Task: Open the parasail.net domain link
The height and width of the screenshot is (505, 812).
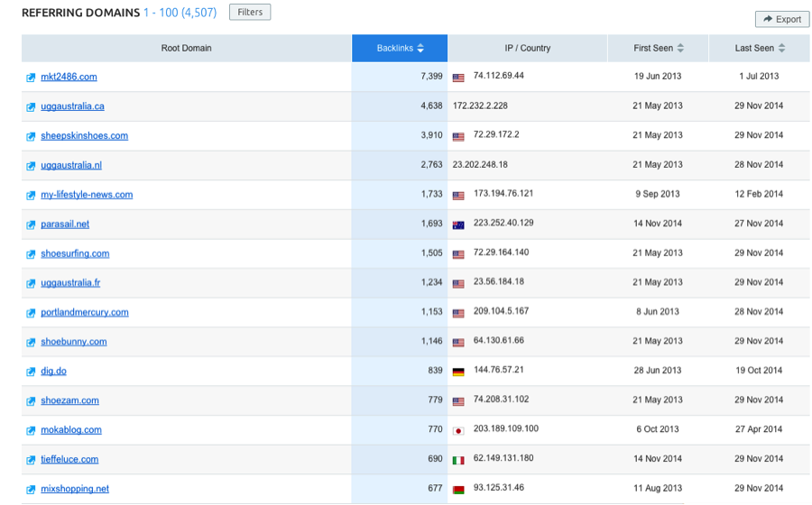Action: [65, 224]
